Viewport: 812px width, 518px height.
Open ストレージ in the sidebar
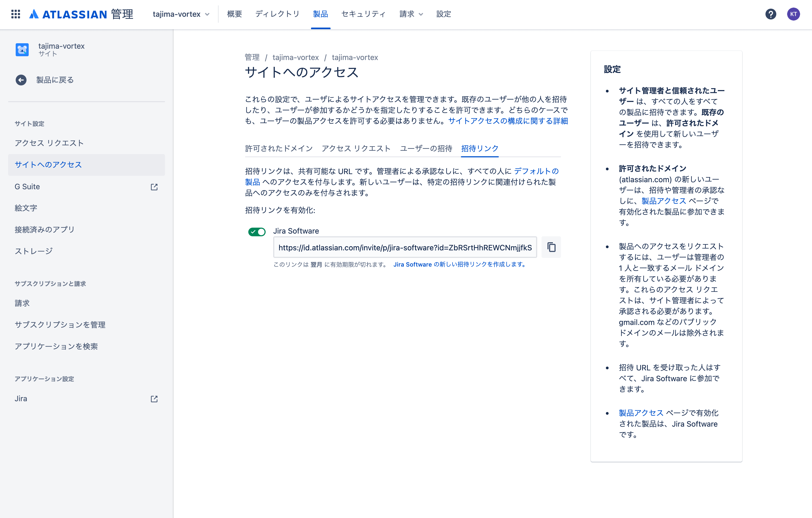pos(86,251)
